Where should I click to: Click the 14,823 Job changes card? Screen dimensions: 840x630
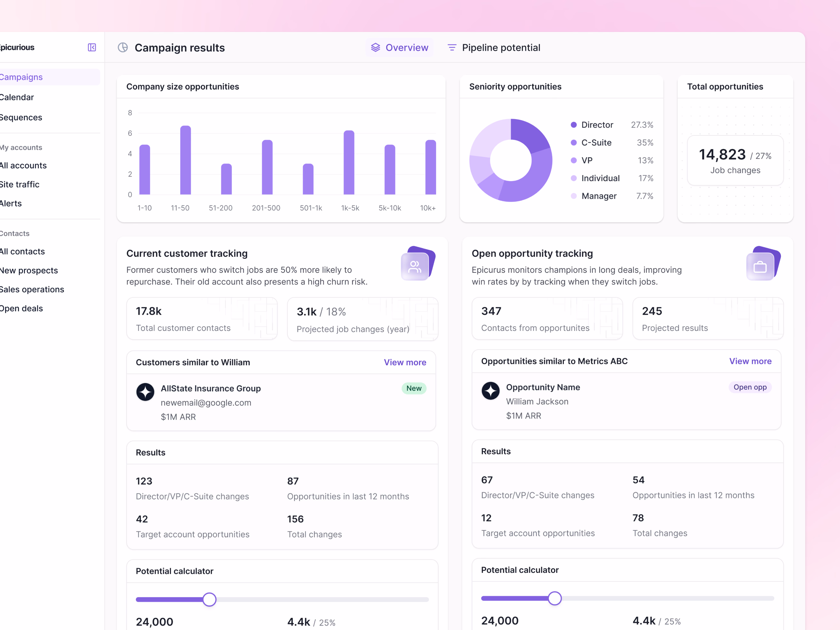click(735, 161)
